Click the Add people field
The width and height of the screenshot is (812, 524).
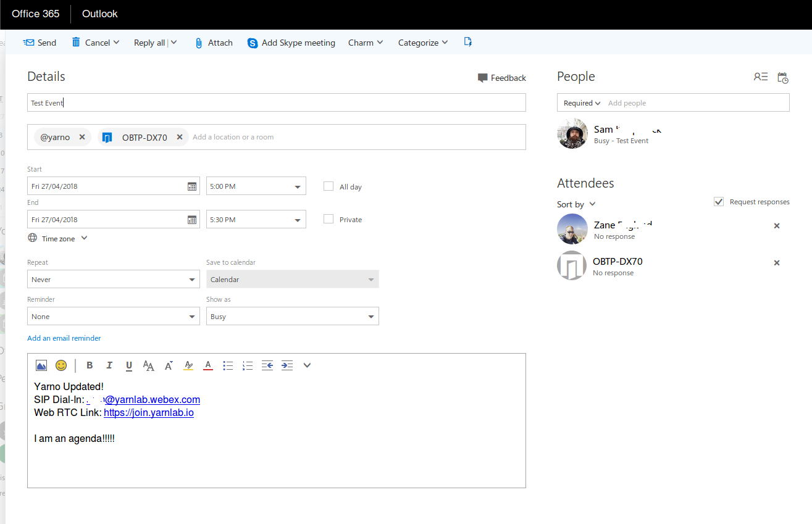697,103
